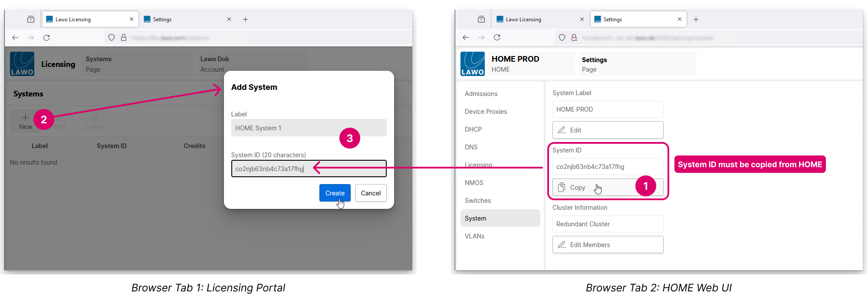The height and width of the screenshot is (304, 868).
Task: Switch to Lawo Licensing tab in left browser
Action: 87,20
